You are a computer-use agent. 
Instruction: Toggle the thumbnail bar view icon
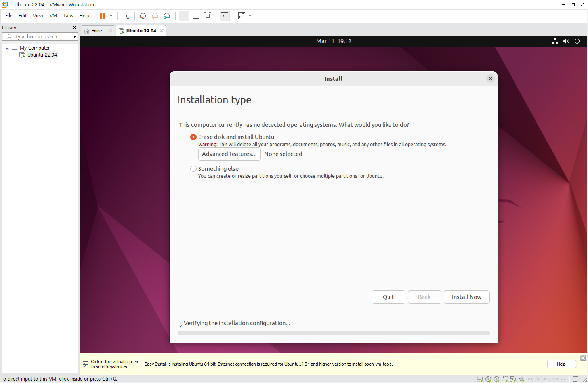coord(196,16)
